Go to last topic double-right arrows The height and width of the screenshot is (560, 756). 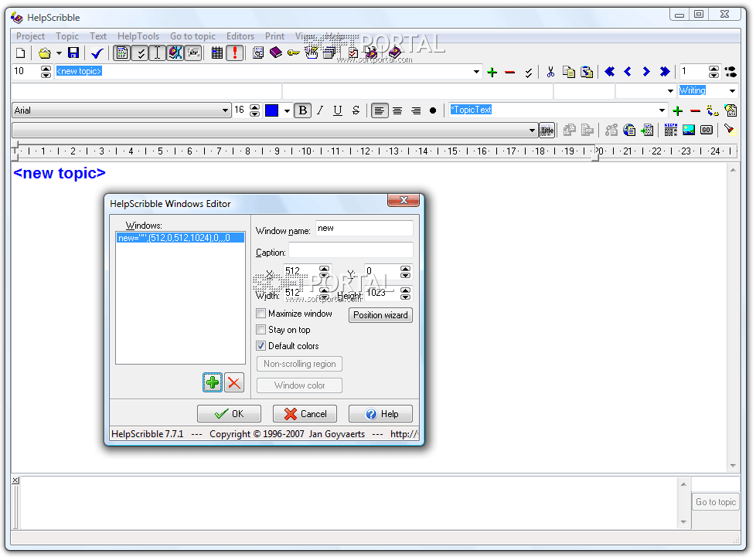pos(665,72)
